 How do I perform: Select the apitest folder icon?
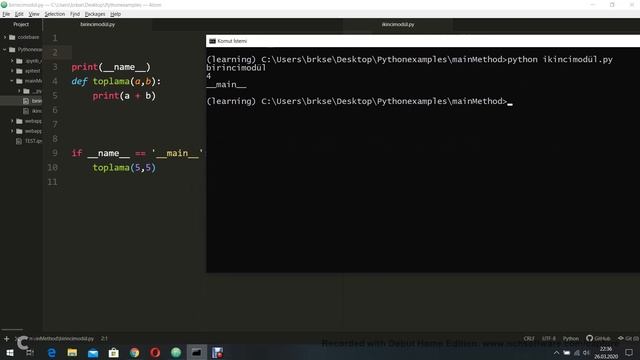coord(19,71)
